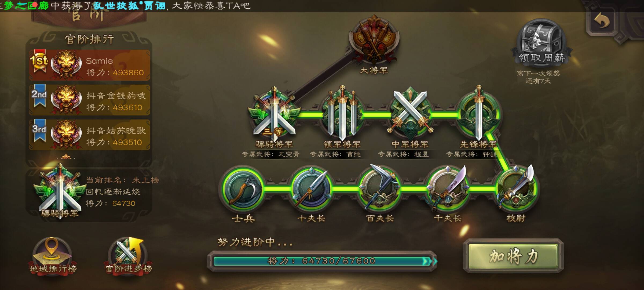Select the 百夫长 halberd rank icon
The image size is (644, 290).
tap(379, 188)
